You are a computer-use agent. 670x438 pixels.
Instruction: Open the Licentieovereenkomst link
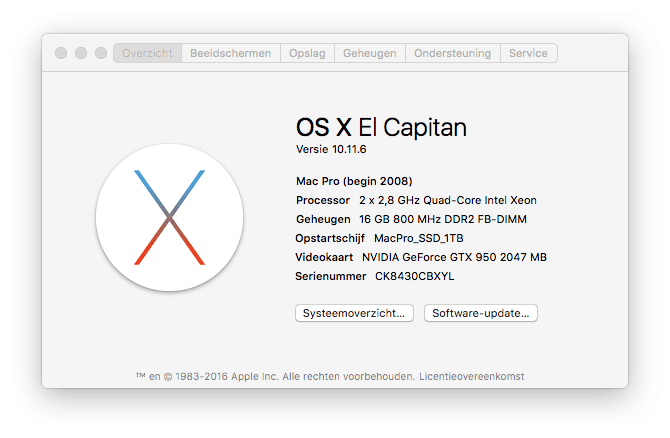click(x=471, y=376)
